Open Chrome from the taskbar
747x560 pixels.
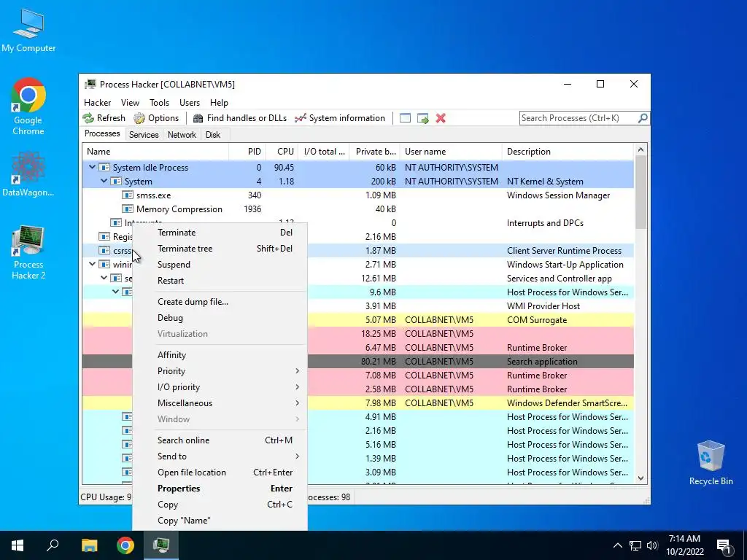coord(125,545)
